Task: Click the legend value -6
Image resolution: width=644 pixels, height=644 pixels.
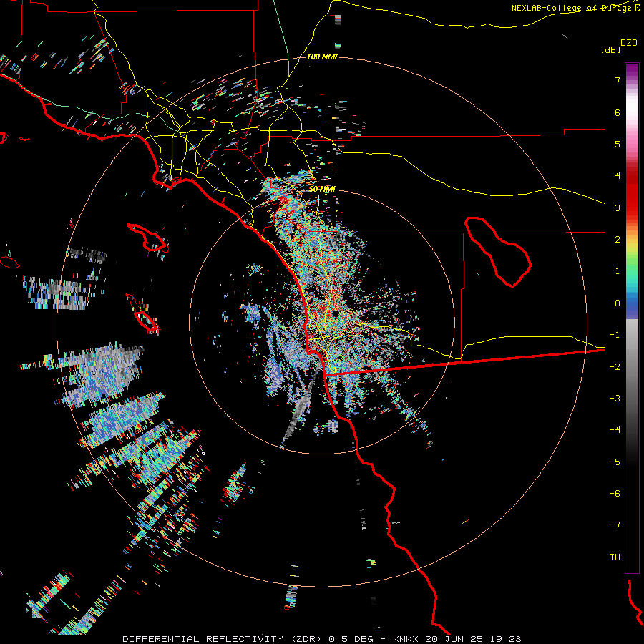Action: pos(615,493)
